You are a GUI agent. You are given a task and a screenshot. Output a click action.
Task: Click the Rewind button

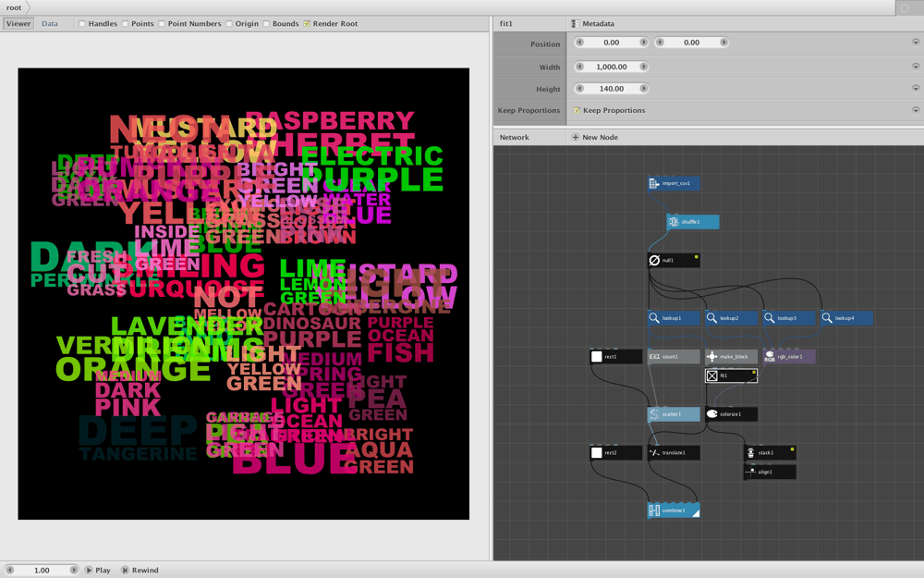[140, 571]
